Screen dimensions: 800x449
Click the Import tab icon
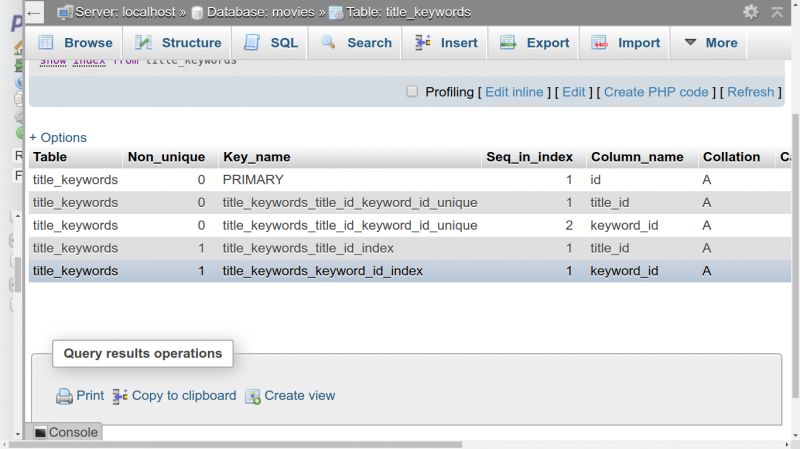599,43
